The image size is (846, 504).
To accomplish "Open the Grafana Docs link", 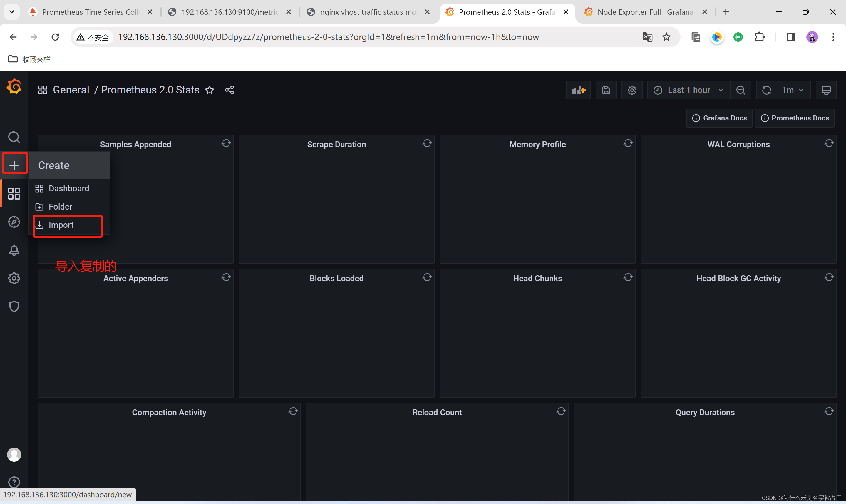I will coord(719,118).
